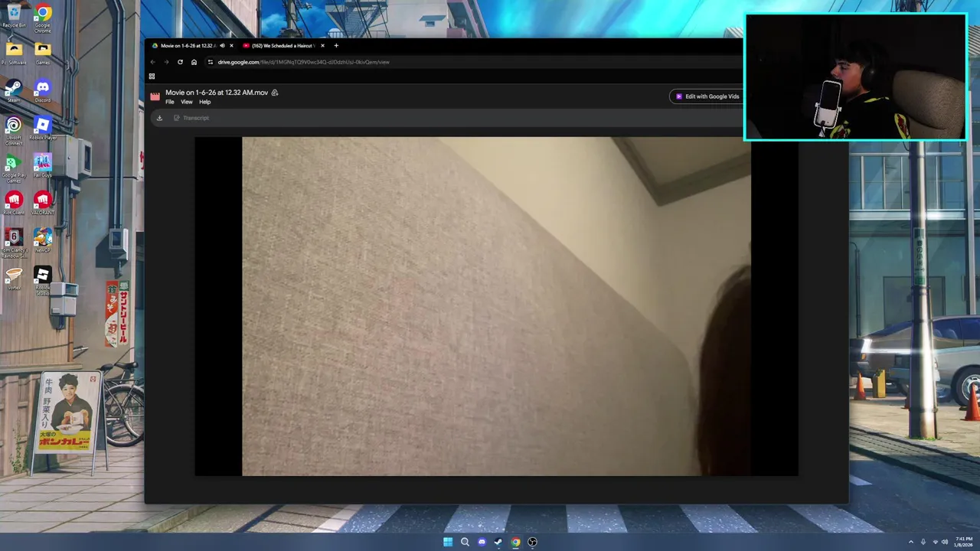Select the Ubisoft Connect desktop shortcut
This screenshot has height=551, width=980.
click(14, 130)
